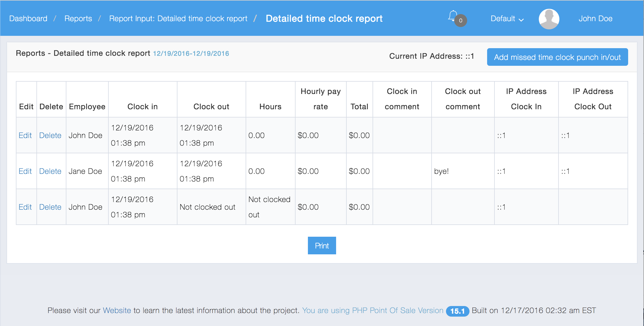Edit the not clocked out John Doe entry

pos(25,207)
